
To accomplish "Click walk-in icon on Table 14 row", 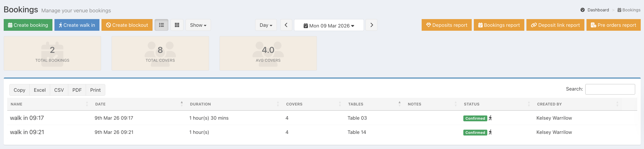I will click(490, 132).
